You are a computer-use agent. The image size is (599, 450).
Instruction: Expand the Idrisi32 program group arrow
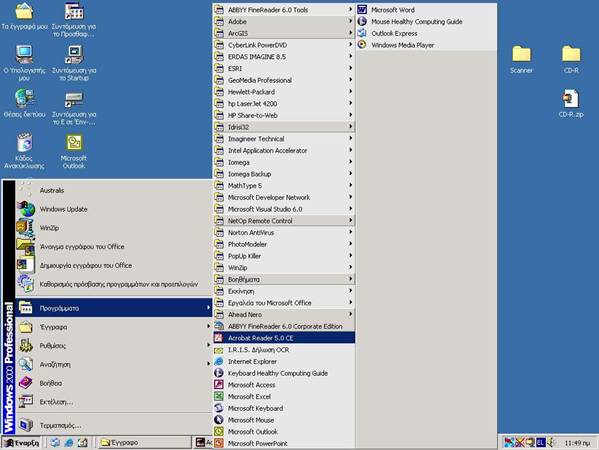pos(350,127)
